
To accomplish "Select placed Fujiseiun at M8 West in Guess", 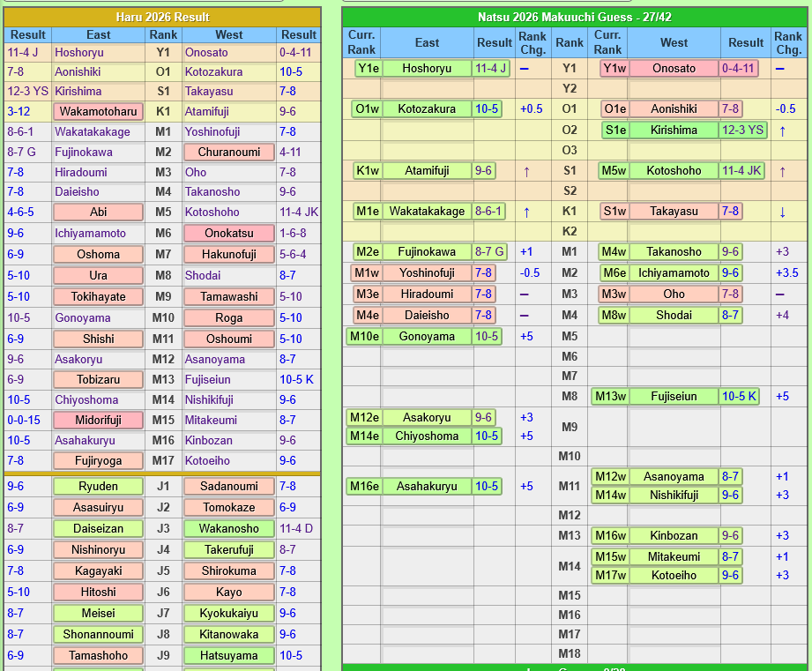I will 675,397.
